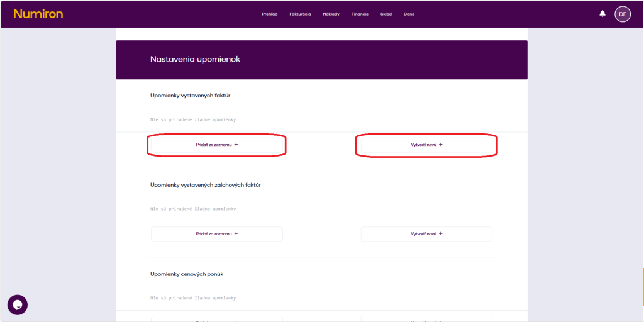Open the Prehľad menu item
Screen dimensions: 644x322
click(270, 14)
